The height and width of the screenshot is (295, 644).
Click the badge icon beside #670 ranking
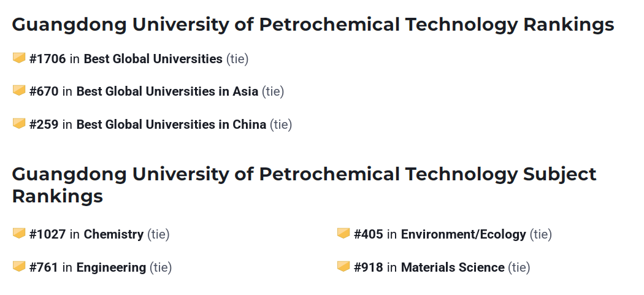[x=19, y=91]
